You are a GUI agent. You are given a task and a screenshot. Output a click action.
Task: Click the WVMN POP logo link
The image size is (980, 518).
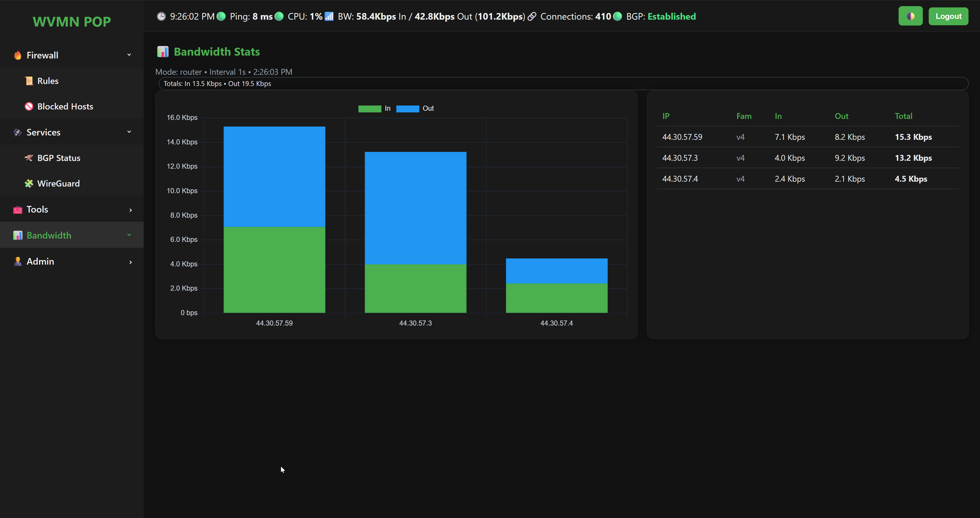click(x=71, y=22)
